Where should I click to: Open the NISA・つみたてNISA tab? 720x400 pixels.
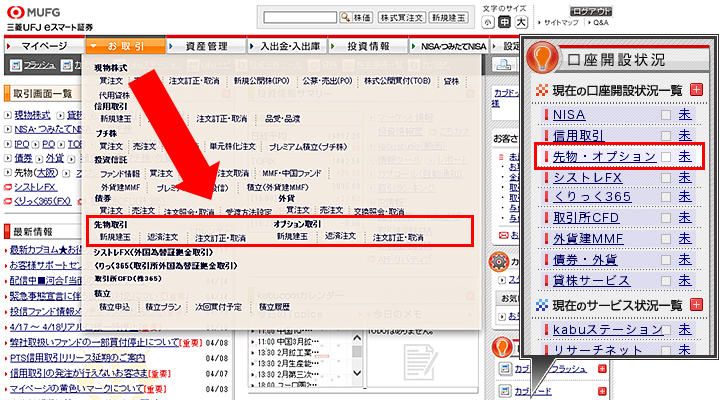[x=450, y=46]
